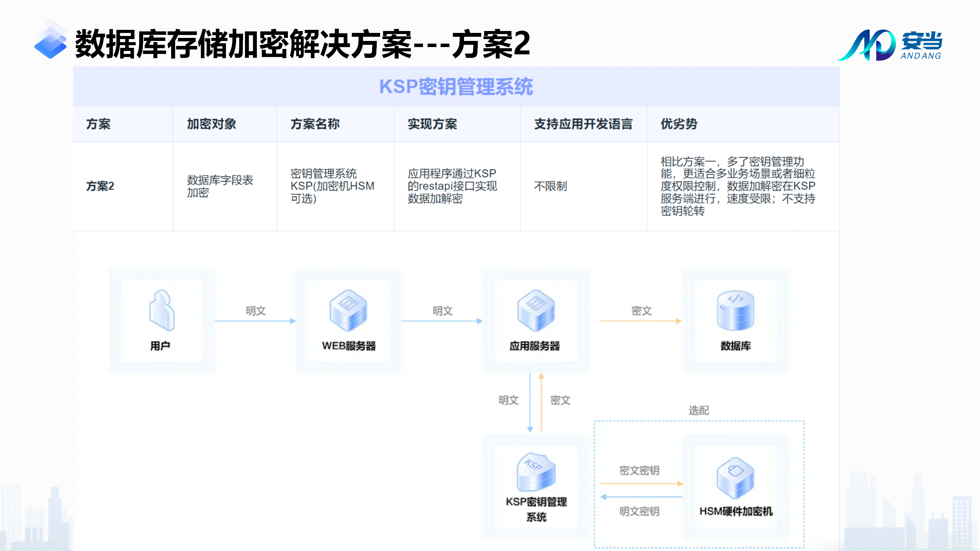980x551 pixels.
Task: Click 密文 label between app server and database
Action: coord(641,311)
